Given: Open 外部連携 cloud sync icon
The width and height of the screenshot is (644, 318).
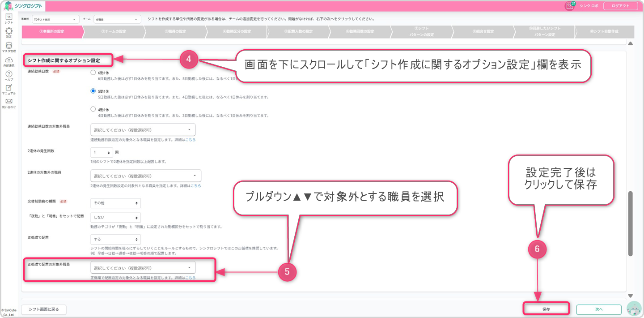Looking at the screenshot, I should click(x=8, y=60).
